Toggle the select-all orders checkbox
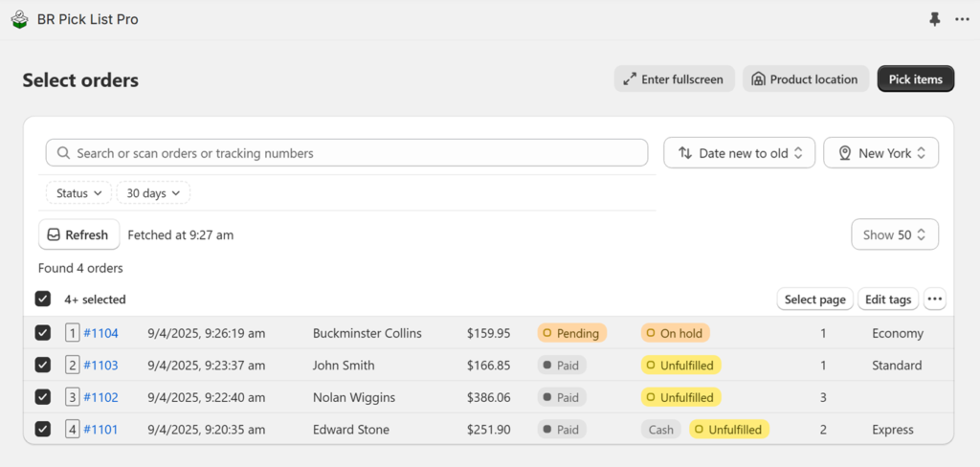 pos(42,299)
